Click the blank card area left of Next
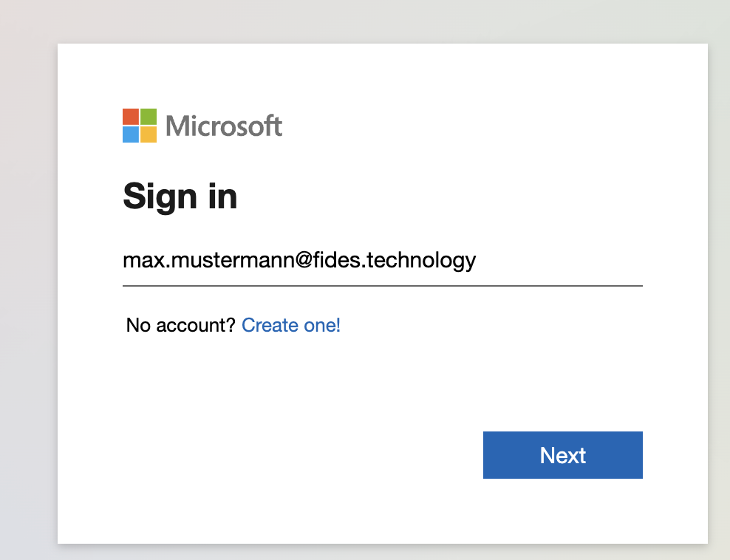The height and width of the screenshot is (560, 730). point(296,455)
